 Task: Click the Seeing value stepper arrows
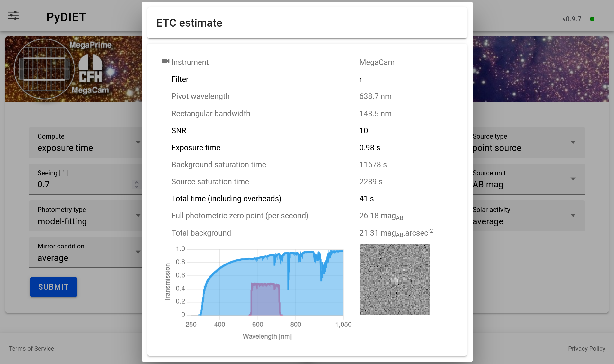pos(137,184)
